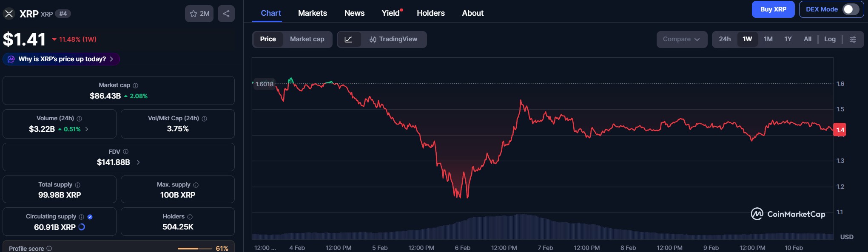Click the 100B XRP max supply value
Viewport: 868px width, 252px height.
178,195
